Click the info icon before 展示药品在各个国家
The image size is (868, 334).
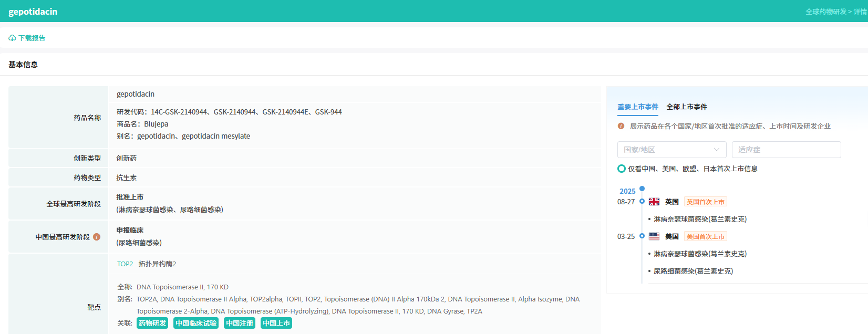point(621,126)
